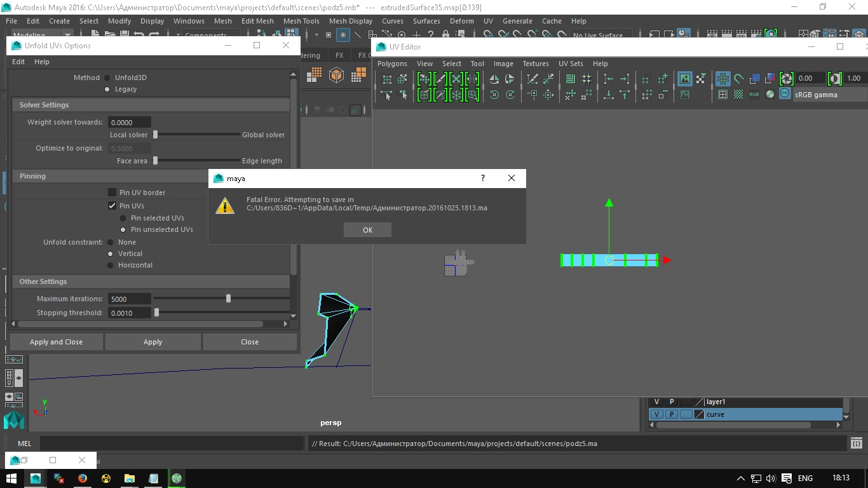
Task: Click the layout UVs icon
Action: click(x=570, y=79)
